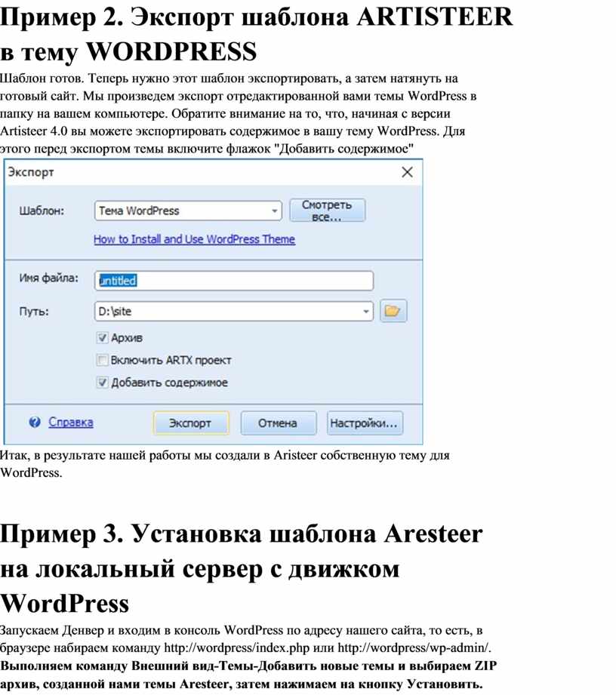Open the Настройки... button
Image resolution: width=616 pixels, height=695 pixels.
point(365,423)
